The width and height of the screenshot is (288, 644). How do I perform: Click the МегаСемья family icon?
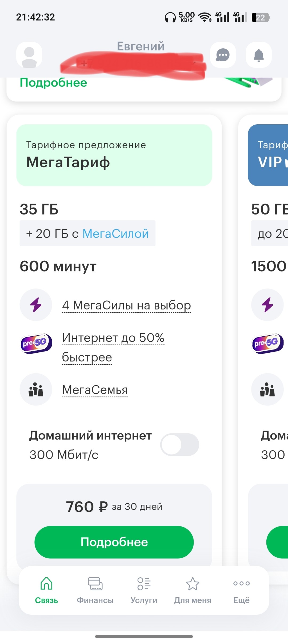pyautogui.click(x=36, y=389)
